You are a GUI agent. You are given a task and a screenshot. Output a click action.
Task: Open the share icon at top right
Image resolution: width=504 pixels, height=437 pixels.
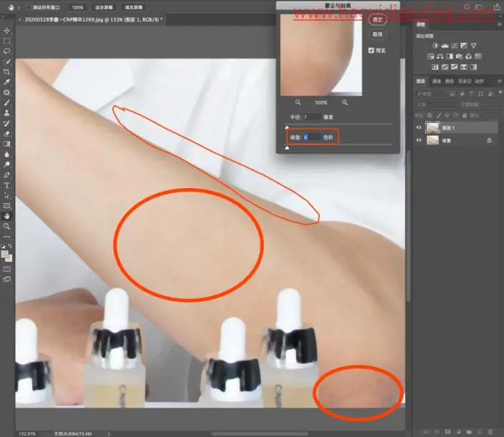(497, 6)
